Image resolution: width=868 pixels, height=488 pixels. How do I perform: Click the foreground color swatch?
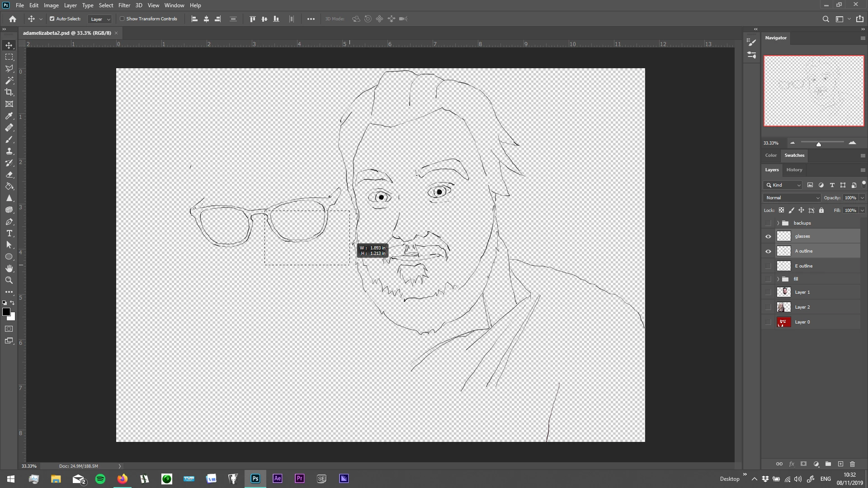(x=6, y=312)
